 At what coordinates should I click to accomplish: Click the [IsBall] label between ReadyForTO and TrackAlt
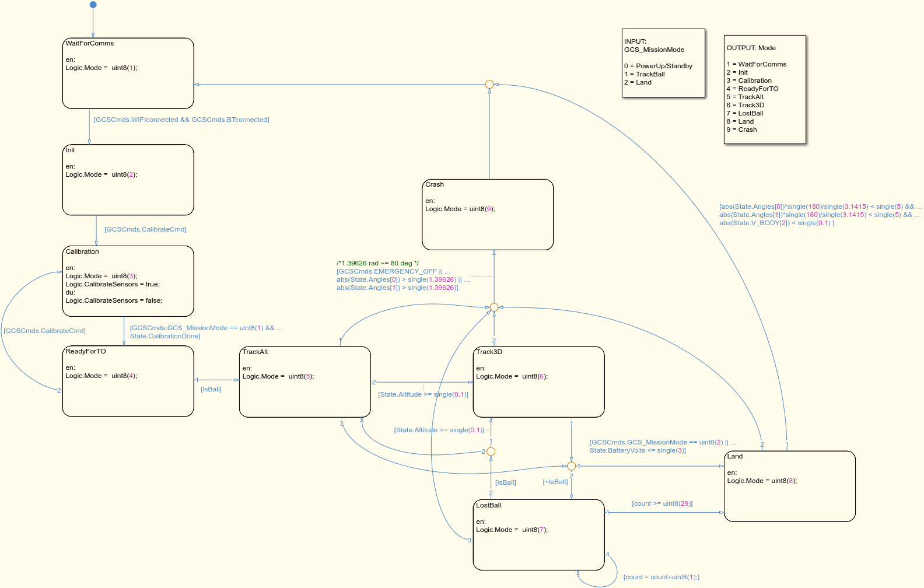pyautogui.click(x=211, y=389)
